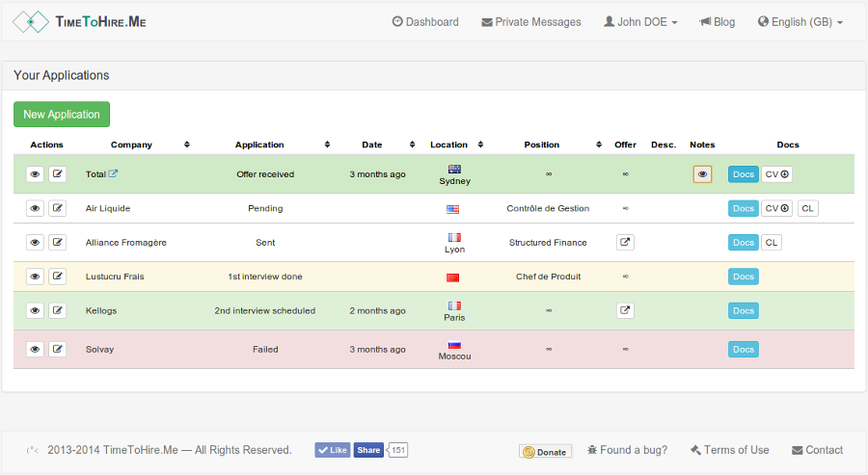Edit the Total application
Image resolution: width=868 pixels, height=475 pixels.
(x=58, y=174)
